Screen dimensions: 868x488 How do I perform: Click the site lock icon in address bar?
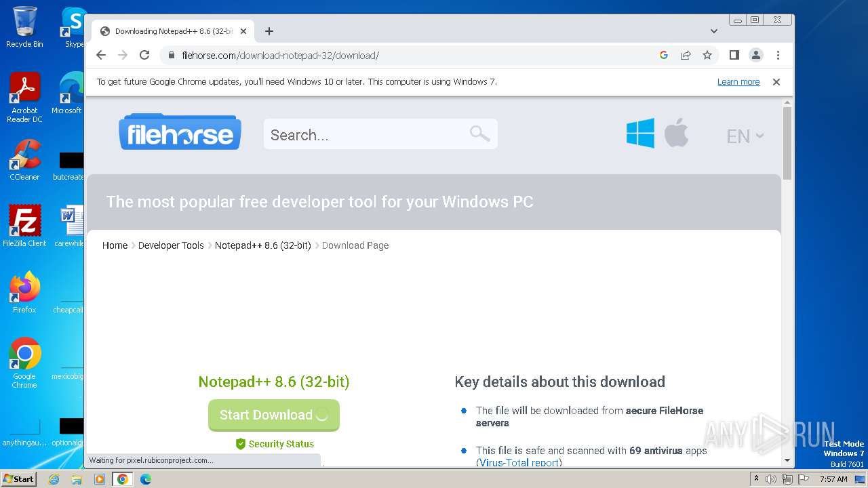point(172,55)
